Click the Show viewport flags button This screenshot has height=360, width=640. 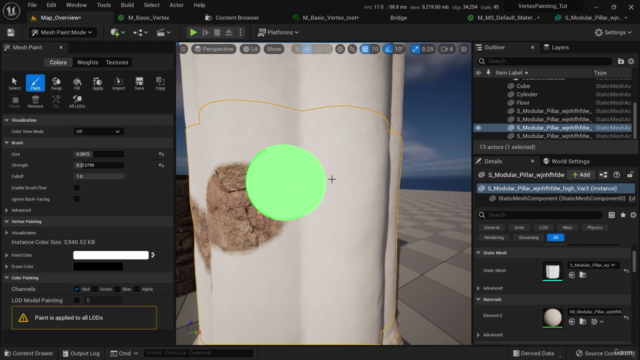point(274,49)
